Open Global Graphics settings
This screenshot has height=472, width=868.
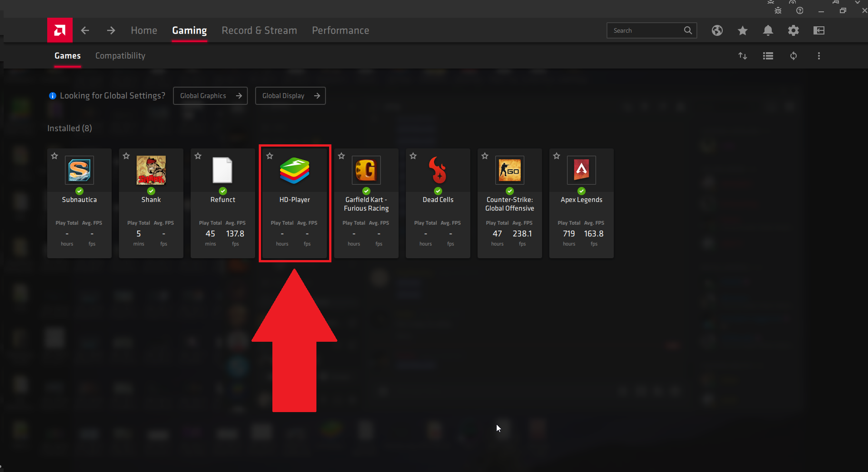coord(210,96)
